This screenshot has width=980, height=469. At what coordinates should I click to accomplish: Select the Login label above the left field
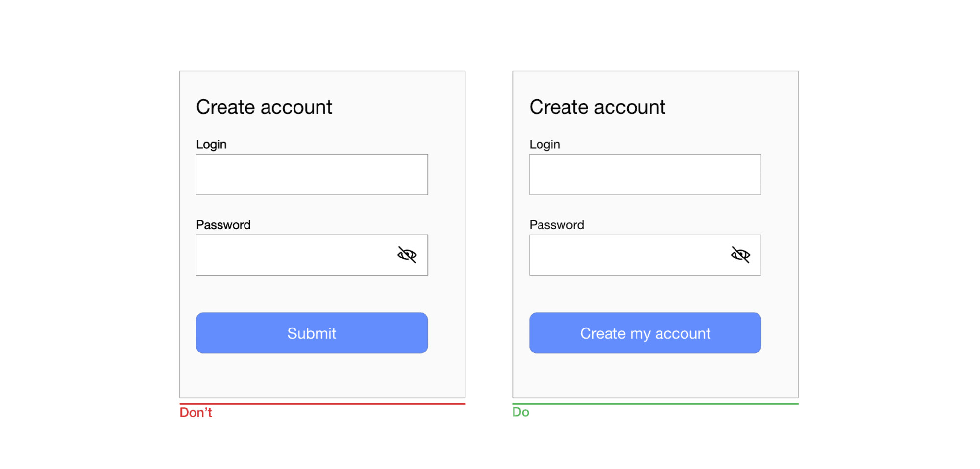211,145
